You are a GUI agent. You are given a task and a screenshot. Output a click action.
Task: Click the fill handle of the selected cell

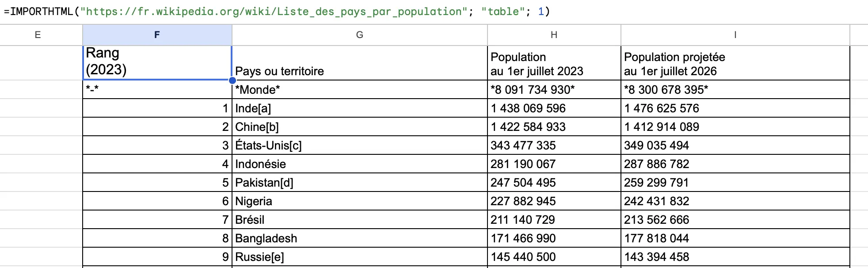232,80
